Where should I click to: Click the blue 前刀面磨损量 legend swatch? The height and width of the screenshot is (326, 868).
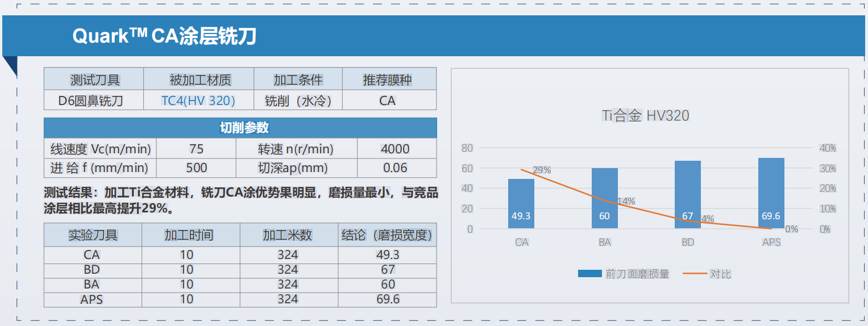click(589, 274)
